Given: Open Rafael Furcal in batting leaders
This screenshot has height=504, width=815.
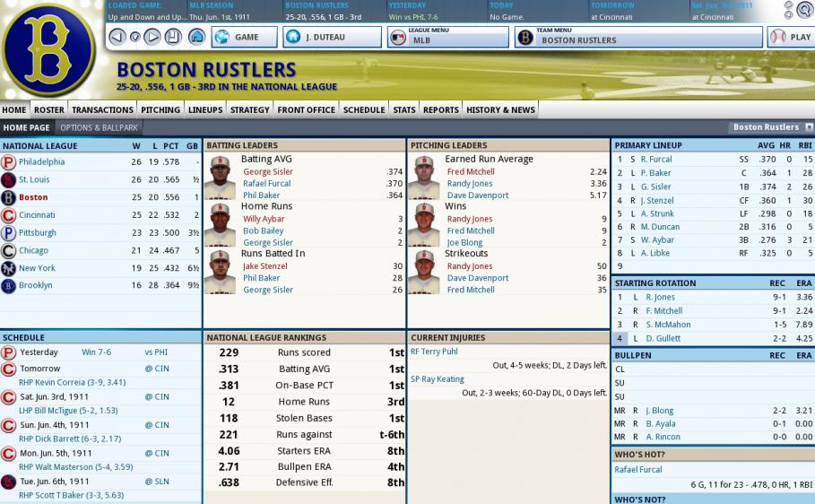Looking at the screenshot, I should tap(266, 183).
